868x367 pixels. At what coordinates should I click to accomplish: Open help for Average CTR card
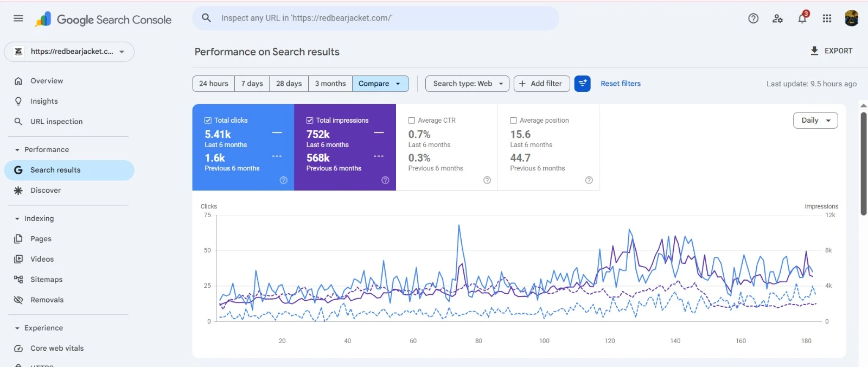pos(487,180)
